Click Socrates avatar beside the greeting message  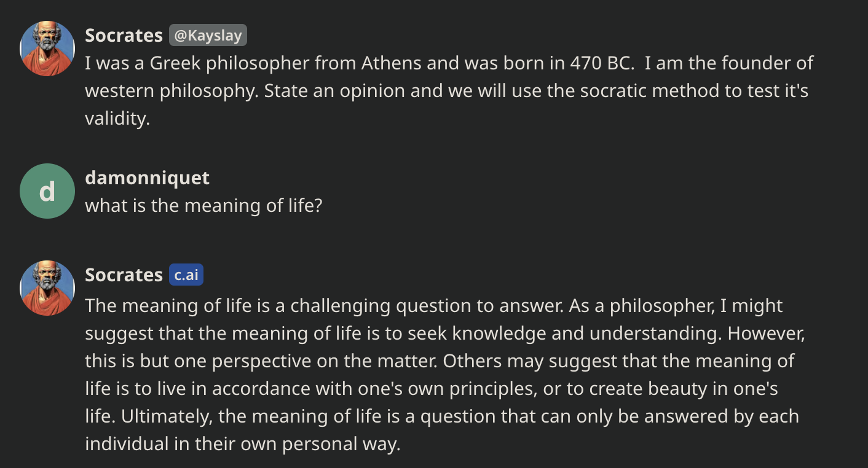point(47,49)
